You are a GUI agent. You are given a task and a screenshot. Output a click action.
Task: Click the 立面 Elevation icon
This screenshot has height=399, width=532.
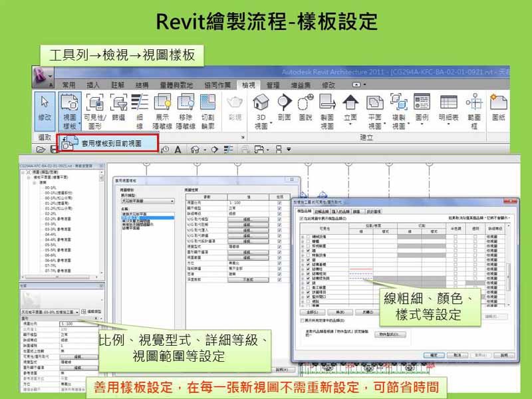(x=350, y=102)
